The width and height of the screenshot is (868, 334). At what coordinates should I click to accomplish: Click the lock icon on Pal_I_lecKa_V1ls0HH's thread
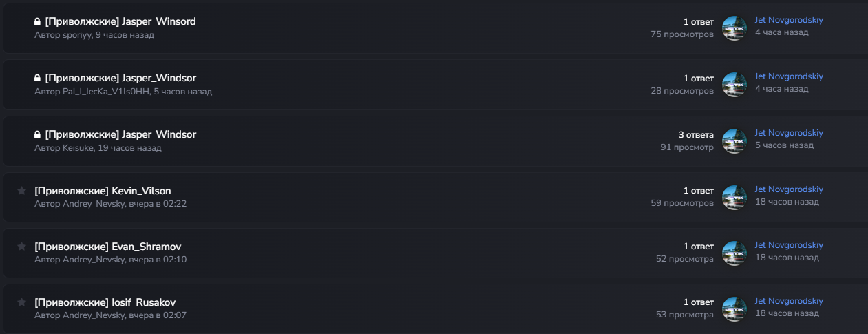tap(37, 79)
